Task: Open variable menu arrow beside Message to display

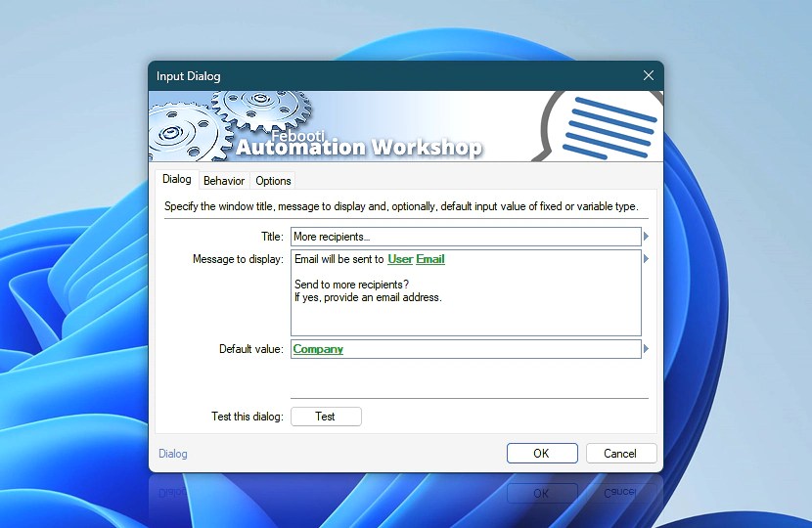Action: [646, 259]
